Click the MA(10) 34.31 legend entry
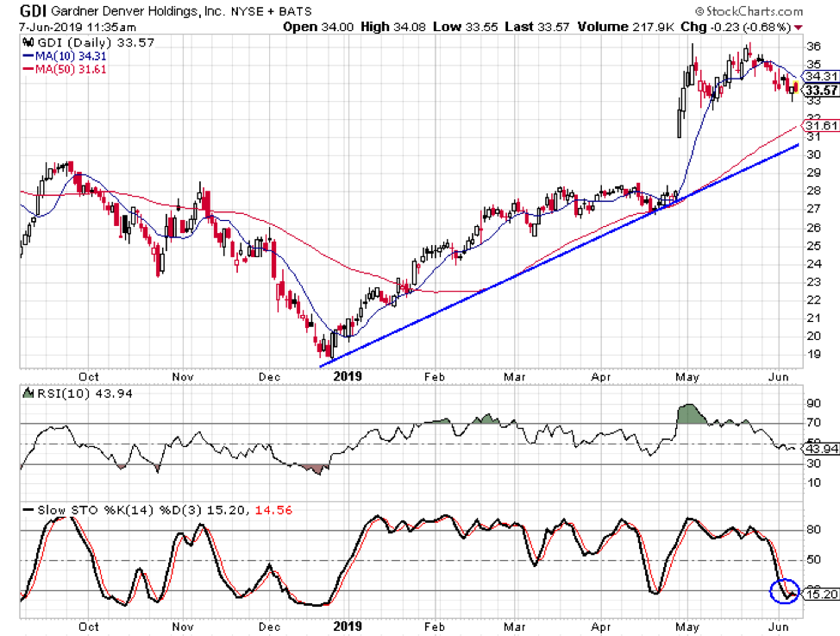Screen dimensions: 840x636 pyautogui.click(x=65, y=56)
